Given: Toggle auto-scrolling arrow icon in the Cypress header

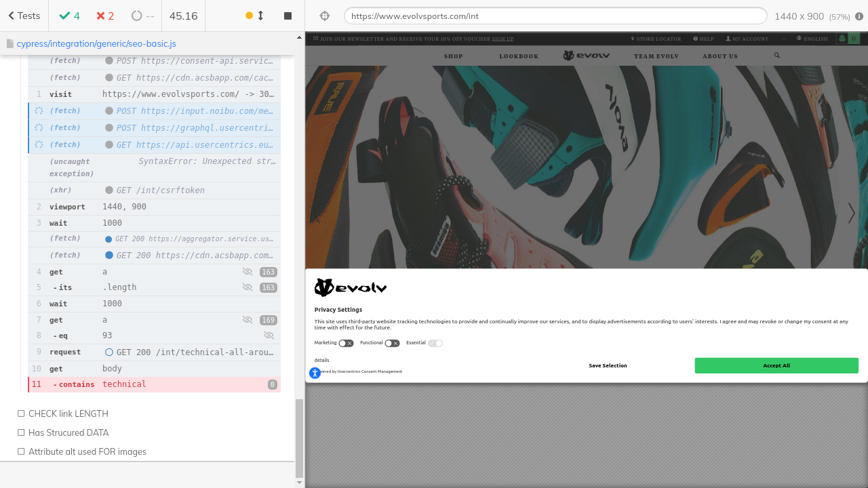Looking at the screenshot, I should (x=260, y=16).
